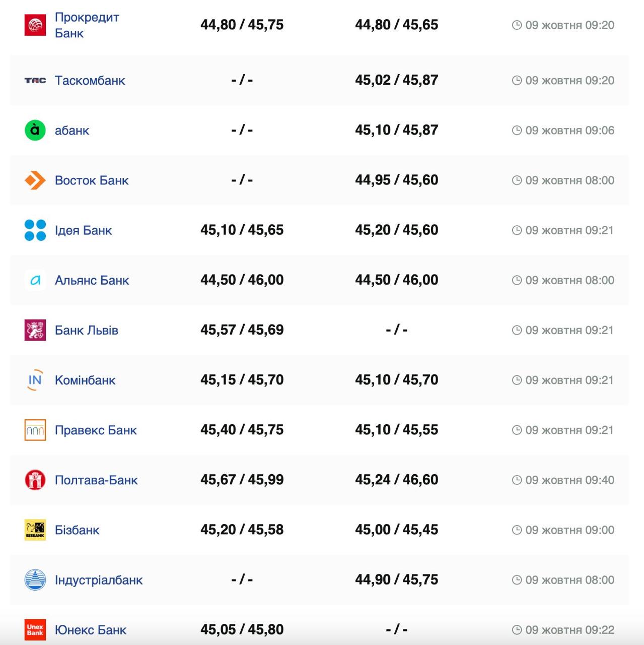Click the red Unex Bank logo
644x645 pixels.
[x=35, y=629]
